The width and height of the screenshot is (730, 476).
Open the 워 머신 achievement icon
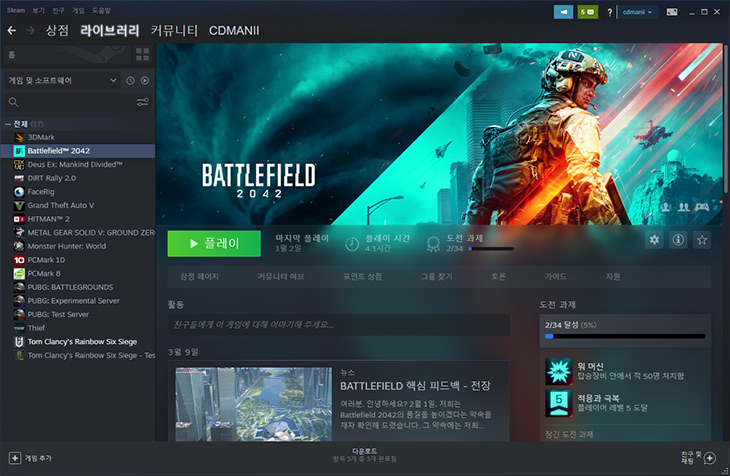coord(559,371)
